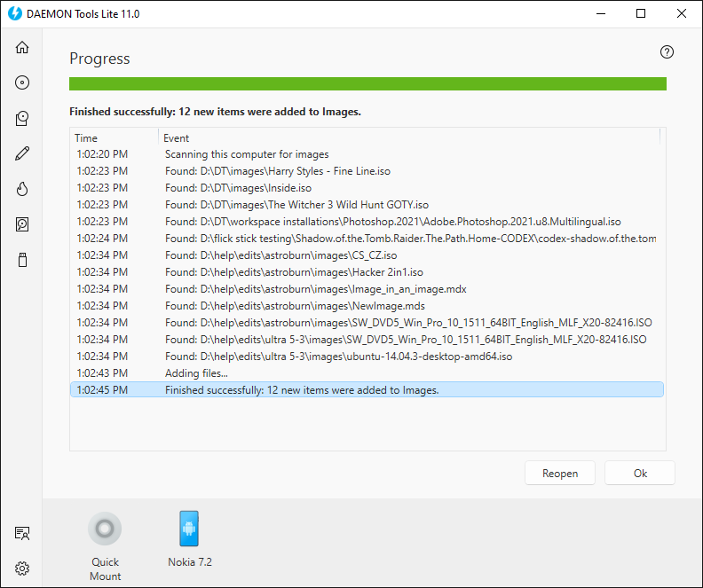Minimize the DAEMON Tools Lite window

click(601, 13)
